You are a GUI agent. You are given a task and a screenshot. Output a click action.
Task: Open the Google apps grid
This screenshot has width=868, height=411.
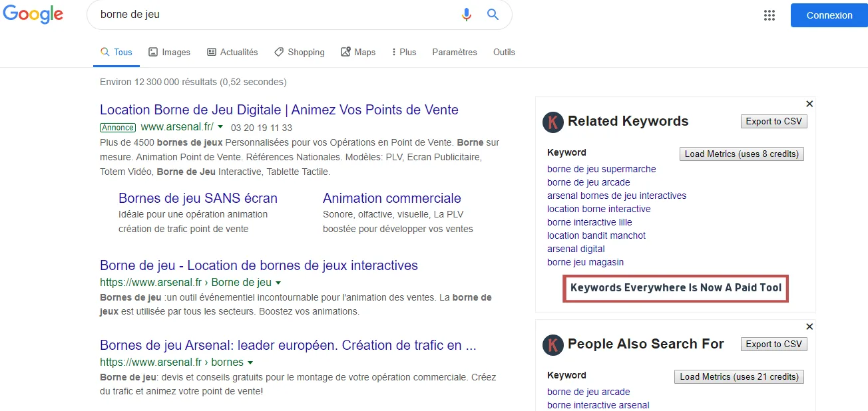pyautogui.click(x=769, y=15)
